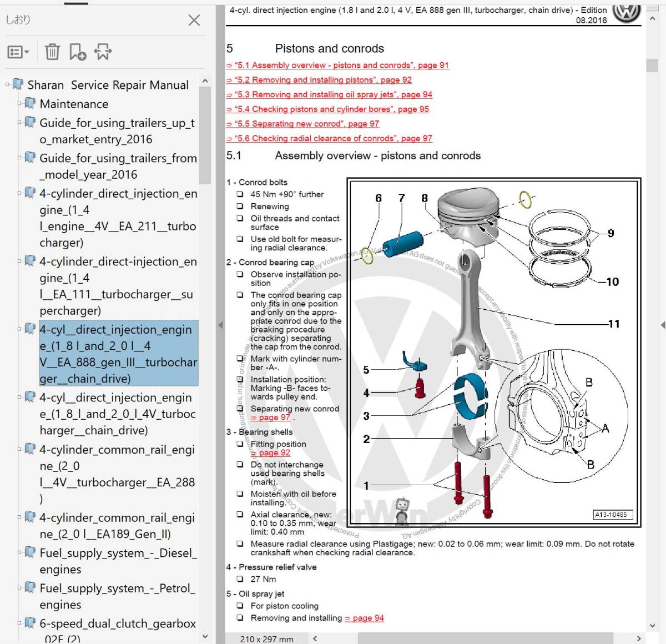Click the Volkswagen logo in header

coord(627,12)
